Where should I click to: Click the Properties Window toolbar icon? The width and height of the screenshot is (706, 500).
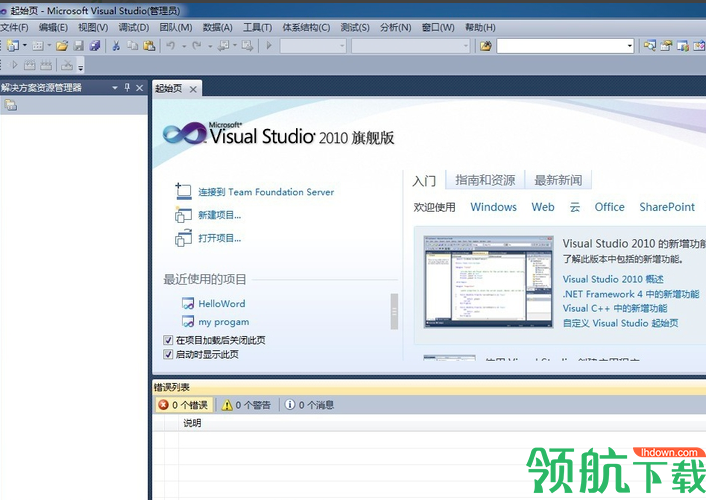pyautogui.click(x=666, y=45)
